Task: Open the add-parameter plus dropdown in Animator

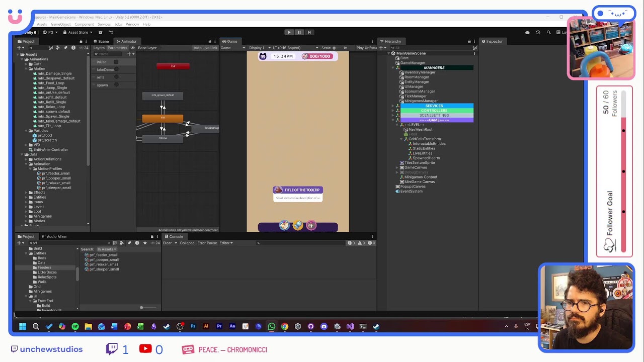Action: [130, 54]
